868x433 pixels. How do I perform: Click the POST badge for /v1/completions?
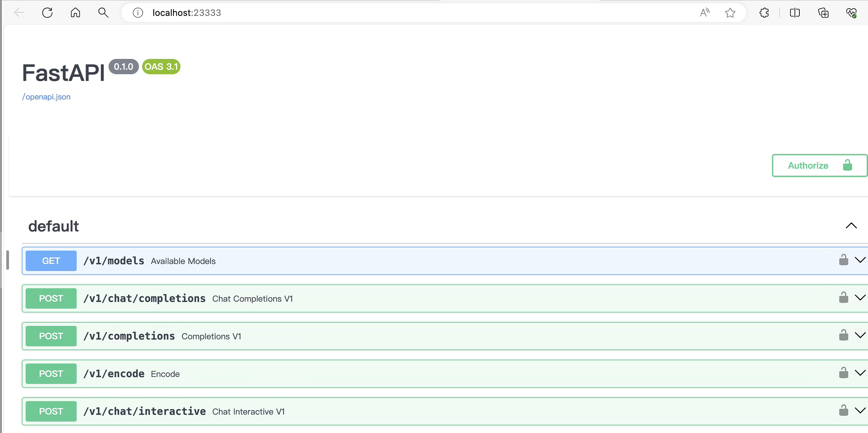click(x=51, y=336)
